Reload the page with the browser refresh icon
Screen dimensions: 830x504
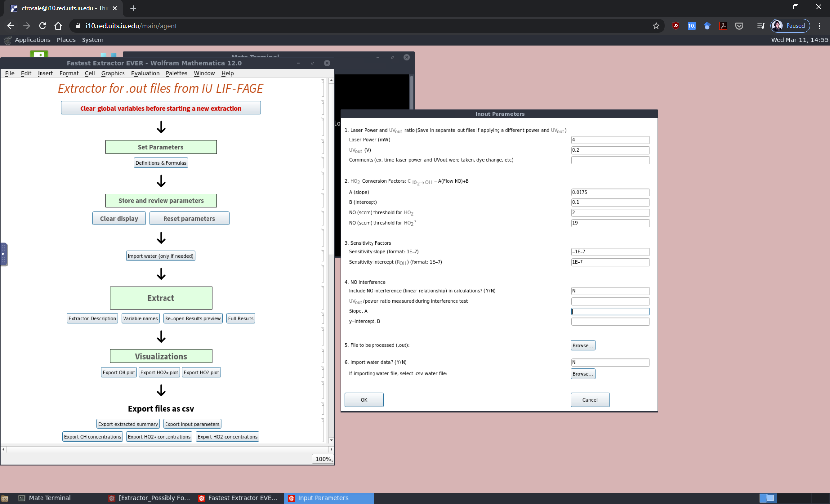pos(42,26)
